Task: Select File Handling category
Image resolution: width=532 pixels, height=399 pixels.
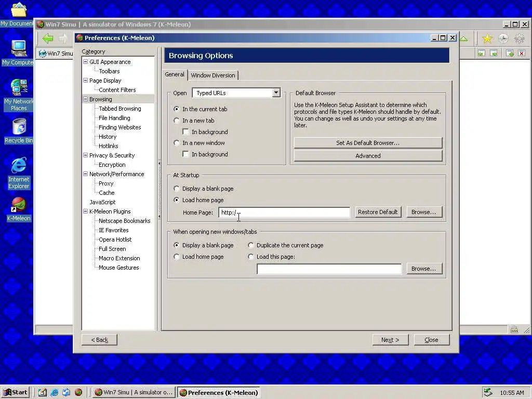Action: pyautogui.click(x=114, y=118)
